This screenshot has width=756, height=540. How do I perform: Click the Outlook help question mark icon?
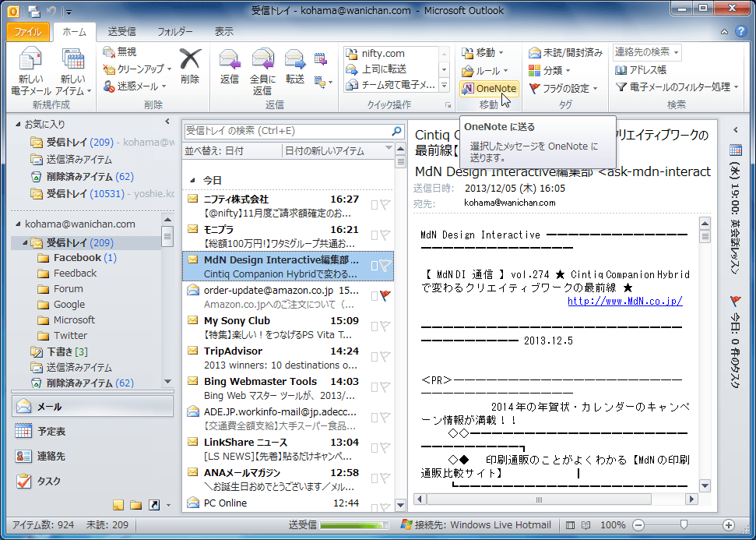click(x=740, y=31)
